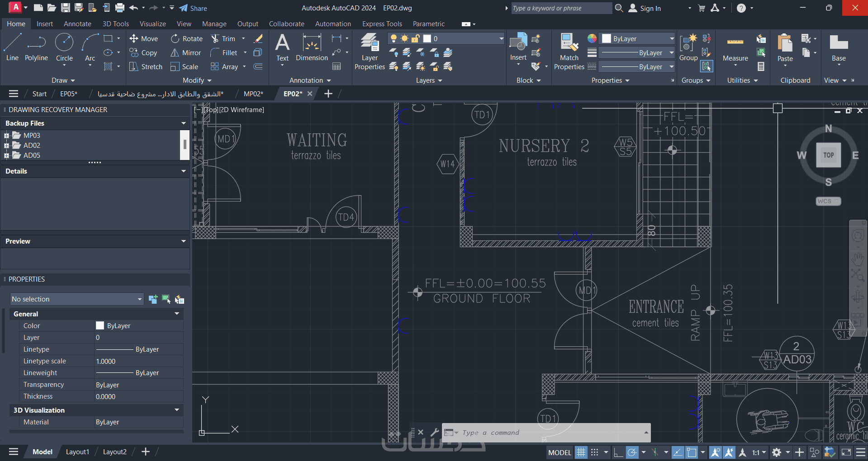Select the Mirror tool
The width and height of the screenshot is (868, 461).
[185, 53]
